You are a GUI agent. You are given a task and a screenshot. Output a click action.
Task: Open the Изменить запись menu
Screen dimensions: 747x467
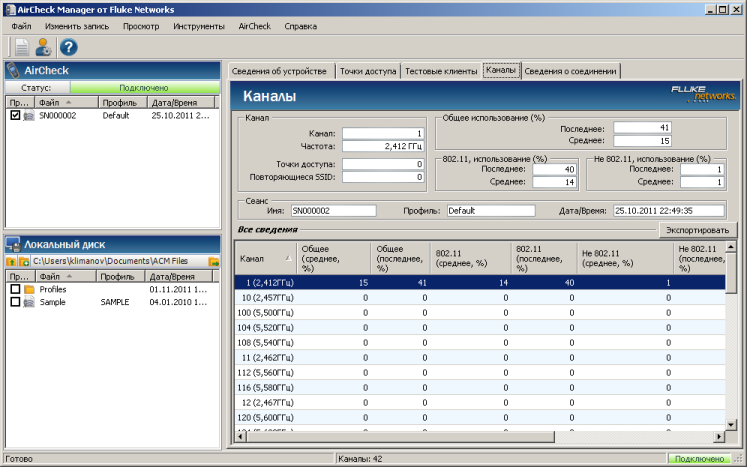pos(77,26)
